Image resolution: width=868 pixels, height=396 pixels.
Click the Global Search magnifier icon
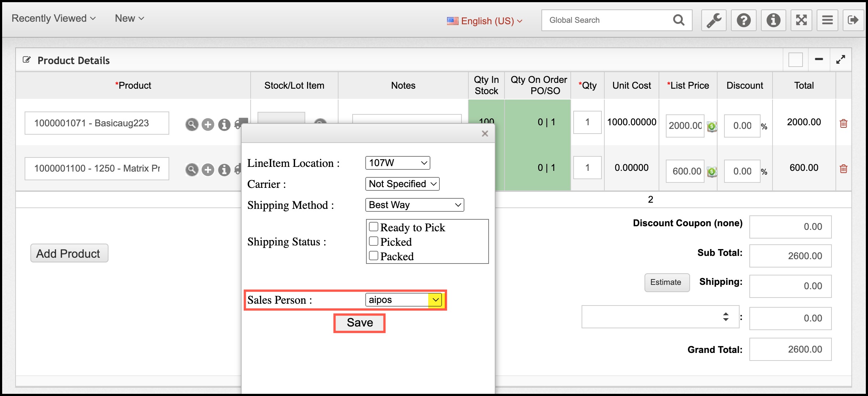tap(678, 20)
